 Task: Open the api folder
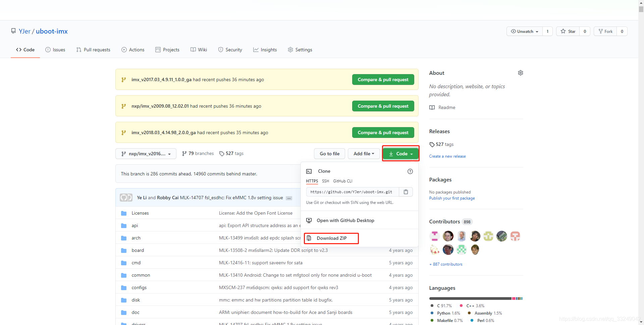click(135, 225)
